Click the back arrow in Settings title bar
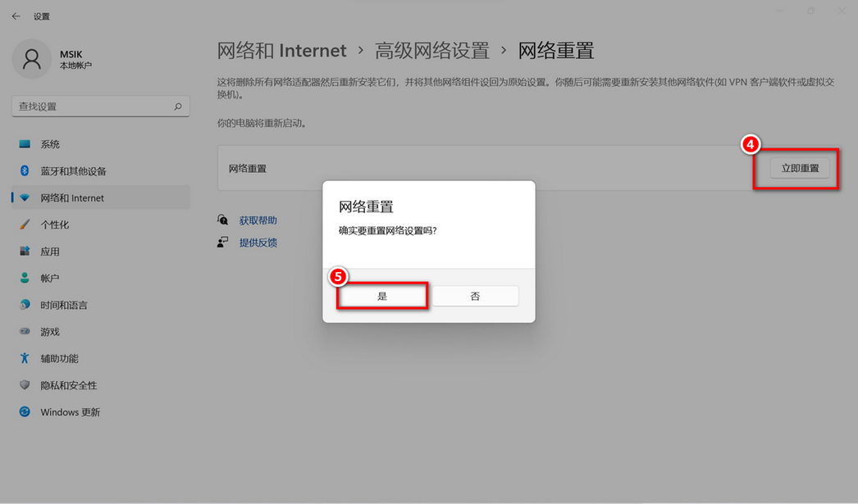The height and width of the screenshot is (504, 858). click(x=16, y=16)
